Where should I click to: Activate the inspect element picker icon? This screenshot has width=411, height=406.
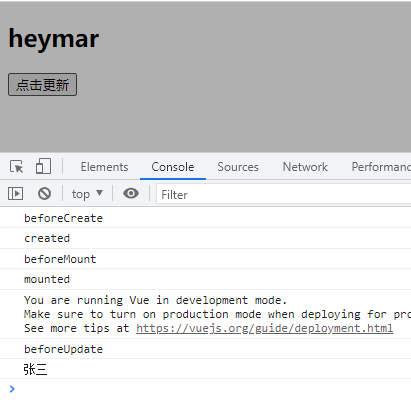(x=16, y=166)
